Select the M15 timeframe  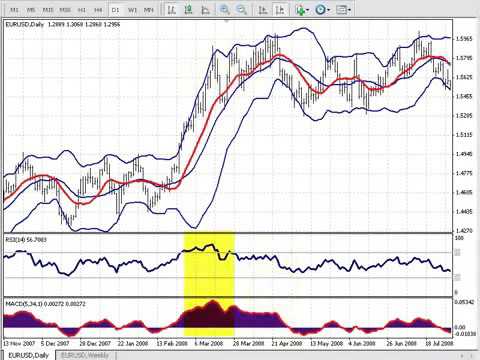[48, 10]
